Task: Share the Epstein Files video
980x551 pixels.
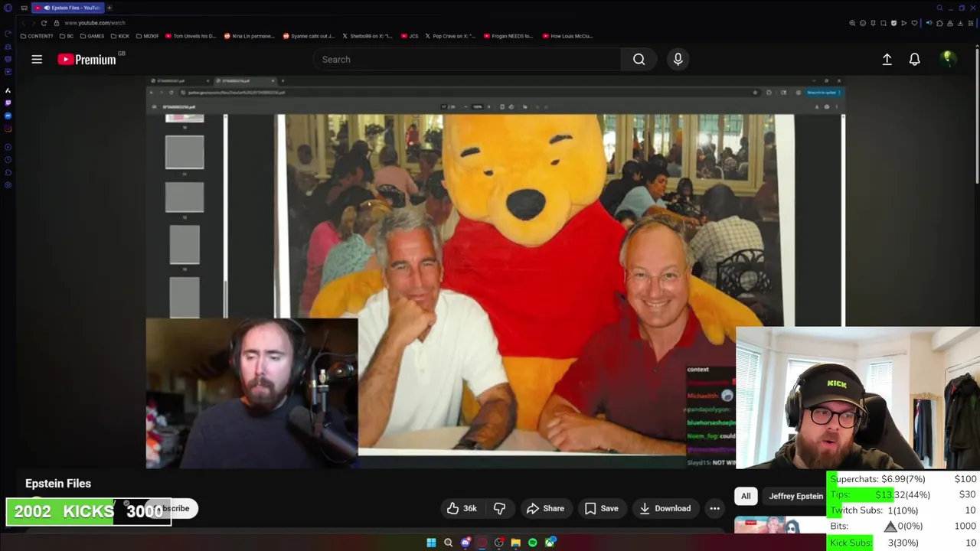Action: point(545,508)
